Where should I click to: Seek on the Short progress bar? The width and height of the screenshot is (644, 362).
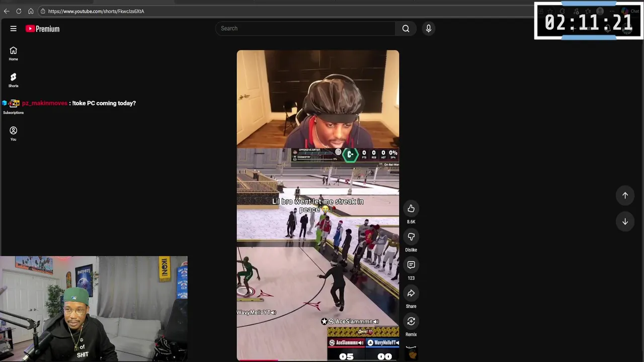pos(318,360)
